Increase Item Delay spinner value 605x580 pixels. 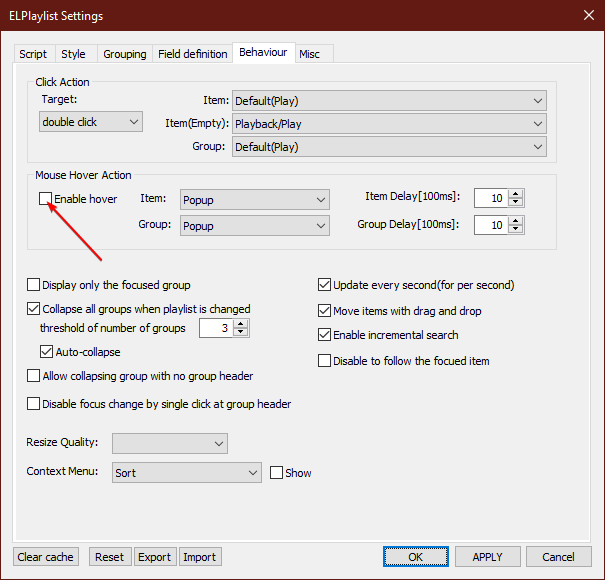click(516, 194)
